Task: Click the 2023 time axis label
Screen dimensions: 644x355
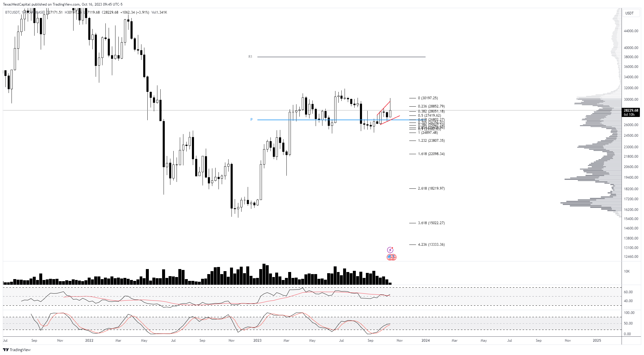Action: 257,341
